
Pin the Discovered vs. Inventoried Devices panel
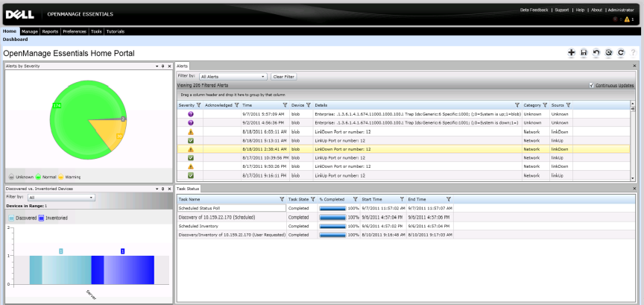coord(163,189)
